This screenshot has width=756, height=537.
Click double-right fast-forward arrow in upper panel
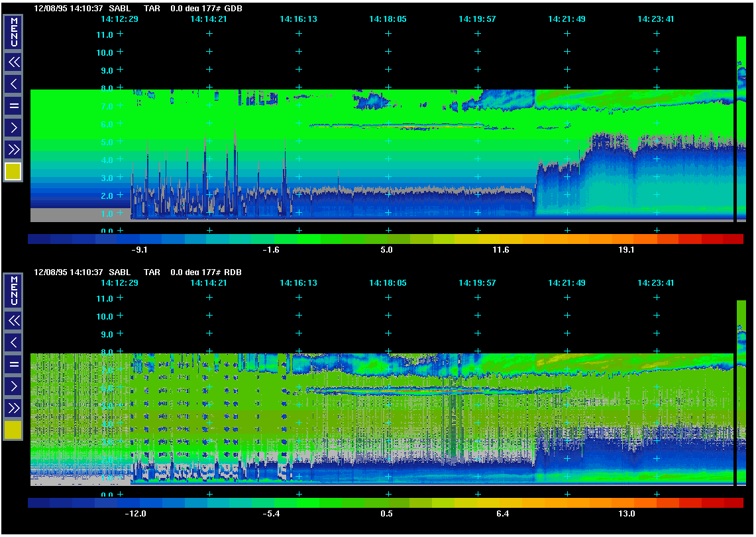coord(13,149)
